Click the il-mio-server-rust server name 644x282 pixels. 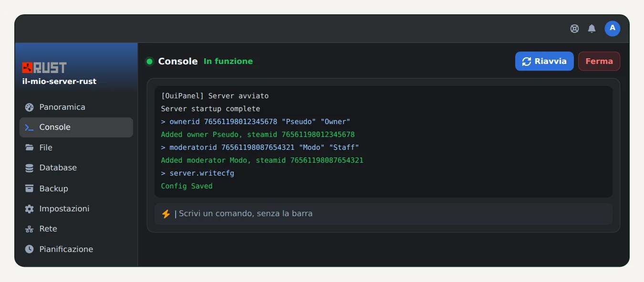point(59,81)
